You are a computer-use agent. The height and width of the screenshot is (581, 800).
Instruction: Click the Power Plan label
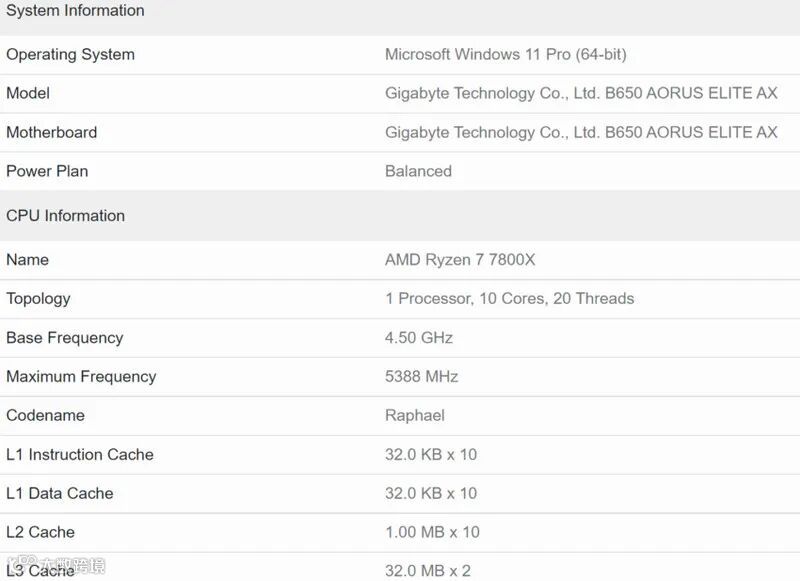[x=47, y=171]
